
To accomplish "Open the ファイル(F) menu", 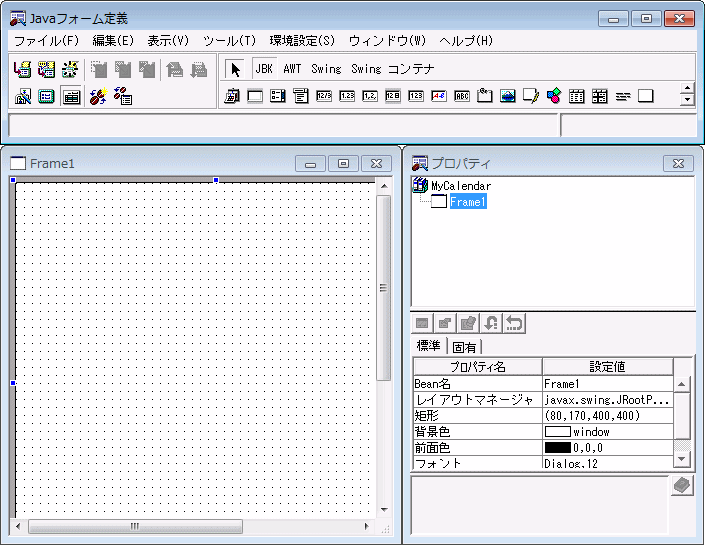I will click(46, 41).
